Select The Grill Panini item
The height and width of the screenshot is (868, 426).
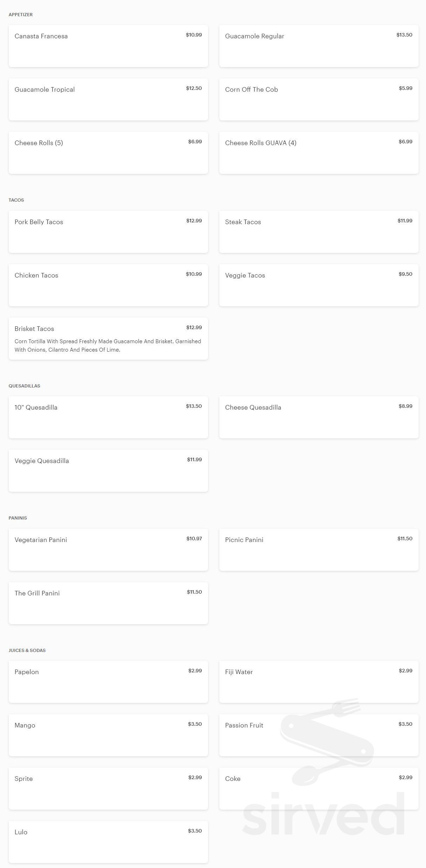pyautogui.click(x=108, y=603)
